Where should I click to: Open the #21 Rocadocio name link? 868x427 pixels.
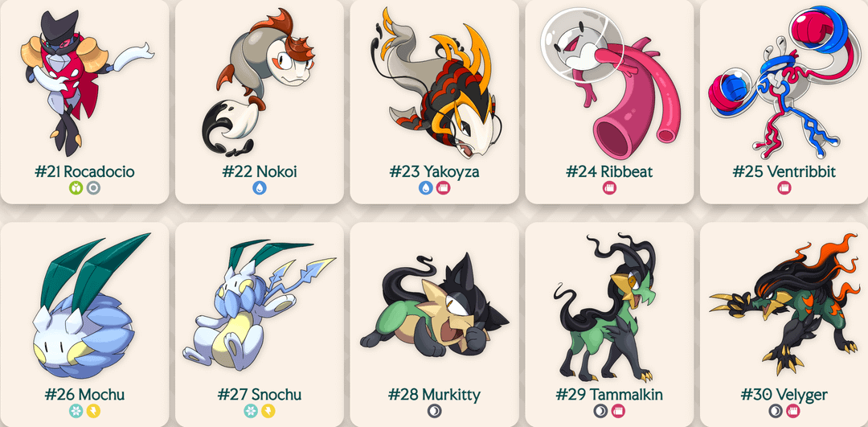84,172
